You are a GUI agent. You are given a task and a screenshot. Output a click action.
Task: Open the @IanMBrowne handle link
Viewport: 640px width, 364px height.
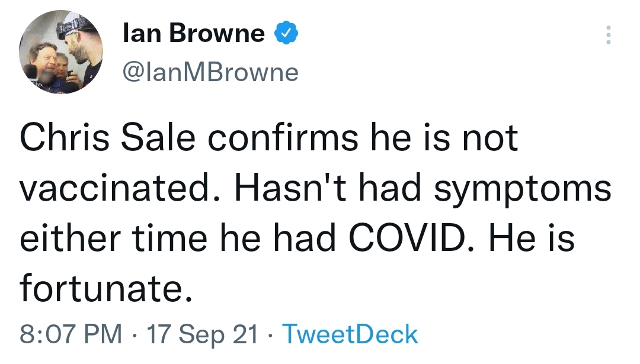pyautogui.click(x=210, y=73)
